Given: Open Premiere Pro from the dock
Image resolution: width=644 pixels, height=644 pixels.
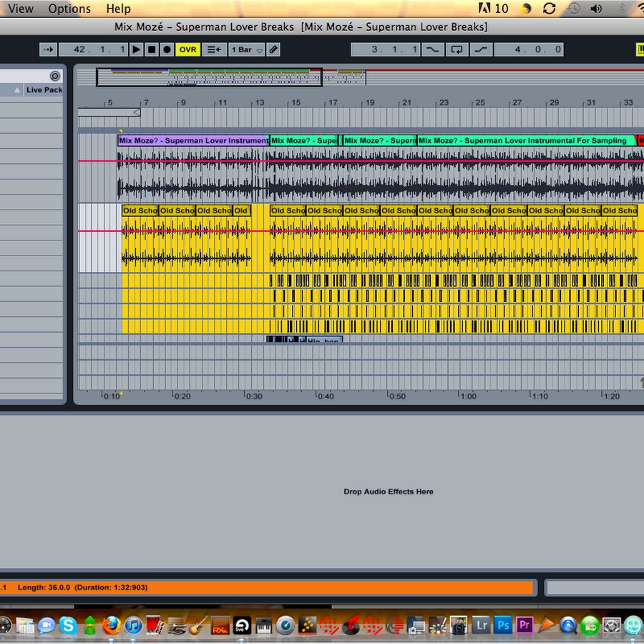Looking at the screenshot, I should (x=525, y=625).
